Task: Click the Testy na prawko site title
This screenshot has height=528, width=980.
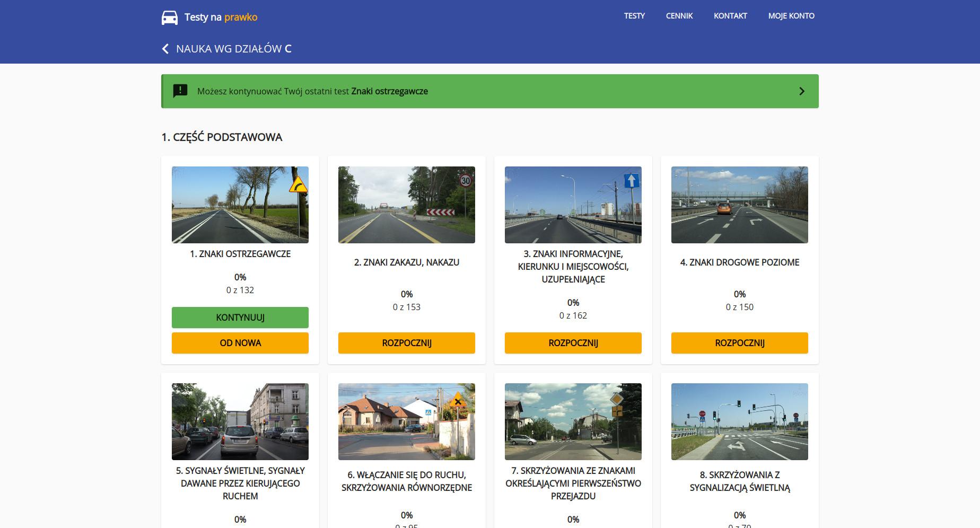Action: 221,17
